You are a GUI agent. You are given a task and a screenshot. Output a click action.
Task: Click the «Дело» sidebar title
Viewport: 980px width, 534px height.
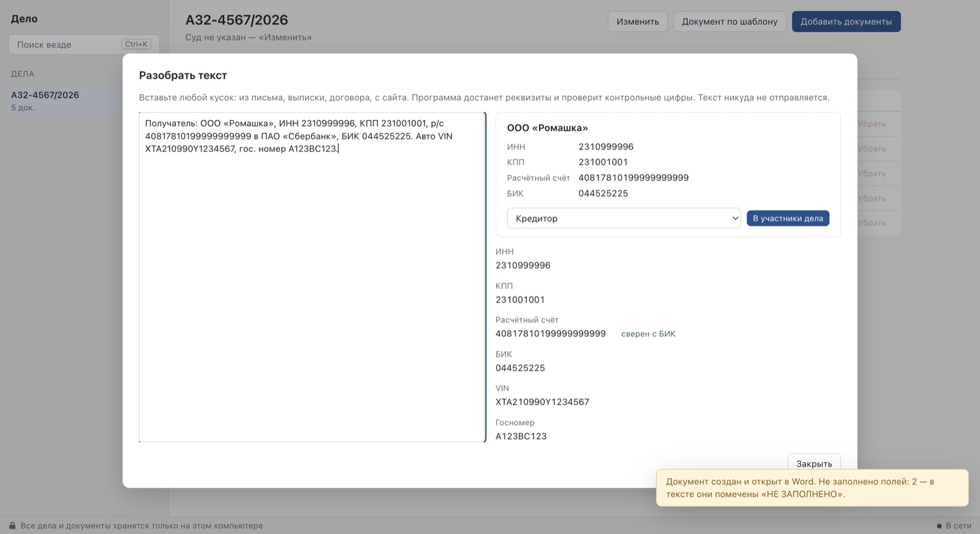click(x=24, y=18)
